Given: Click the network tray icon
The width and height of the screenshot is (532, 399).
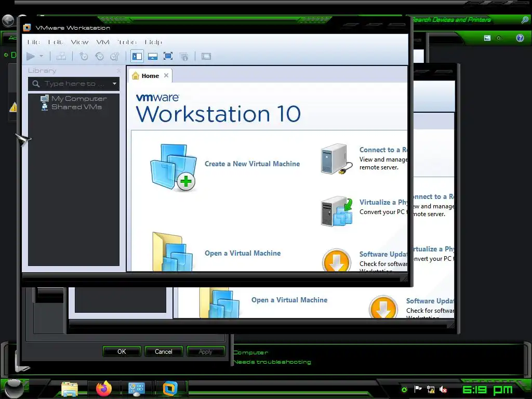Looking at the screenshot, I should tap(431, 389).
